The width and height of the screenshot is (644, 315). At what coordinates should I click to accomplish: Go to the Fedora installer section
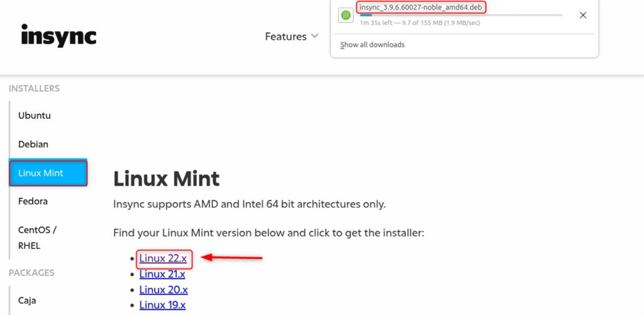coord(33,201)
